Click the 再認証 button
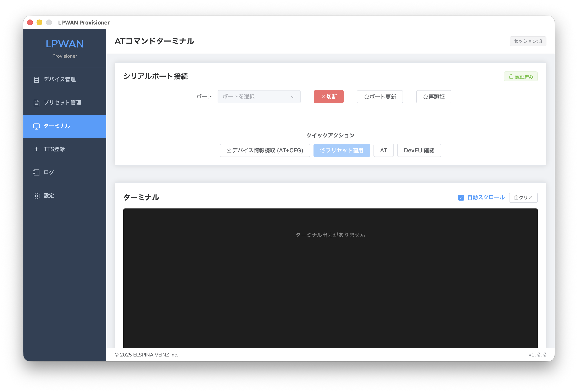This screenshot has height=392, width=578. 433,97
